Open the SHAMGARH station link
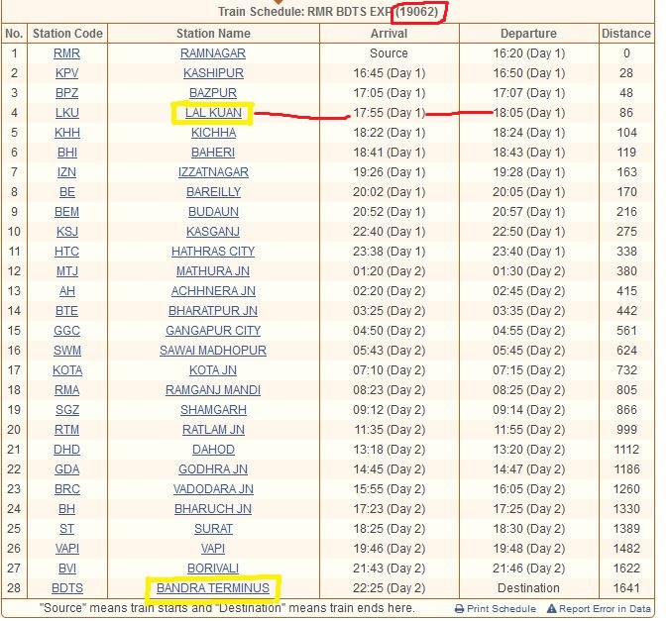Viewport: 672px width, 621px height. (x=213, y=409)
